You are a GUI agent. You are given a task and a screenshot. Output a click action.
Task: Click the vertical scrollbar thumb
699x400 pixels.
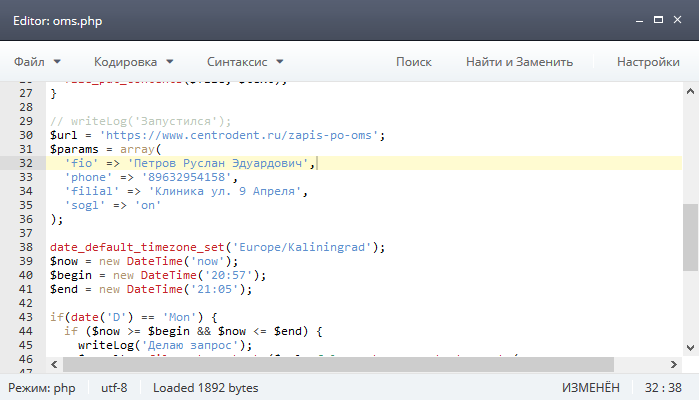click(690, 237)
